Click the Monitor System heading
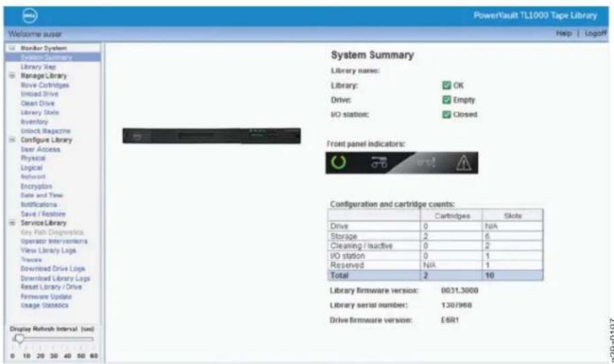 coord(44,48)
